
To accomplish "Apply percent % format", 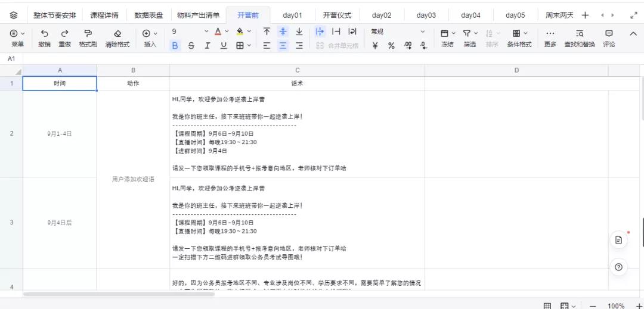I will point(391,45).
